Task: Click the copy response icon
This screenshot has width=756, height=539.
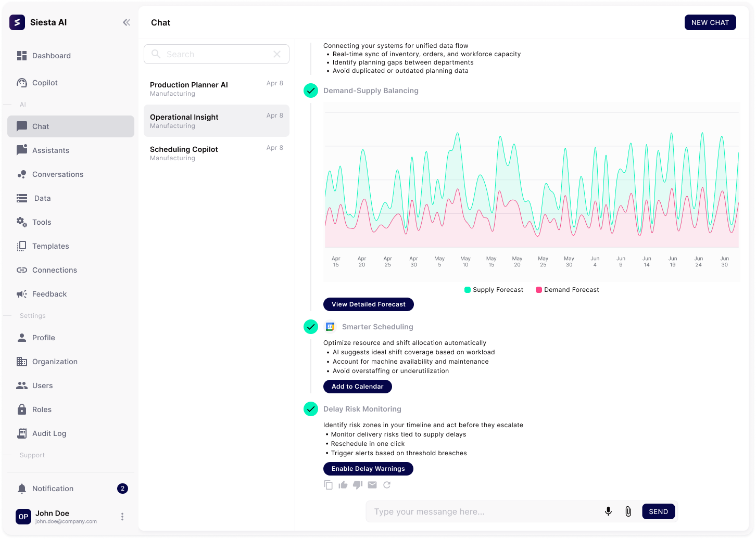Action: click(328, 485)
